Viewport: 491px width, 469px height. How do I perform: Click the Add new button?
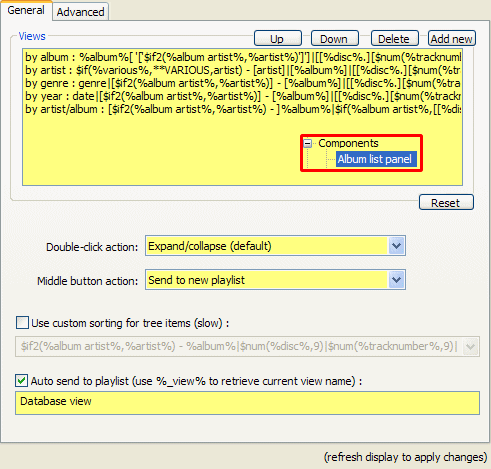pos(452,39)
